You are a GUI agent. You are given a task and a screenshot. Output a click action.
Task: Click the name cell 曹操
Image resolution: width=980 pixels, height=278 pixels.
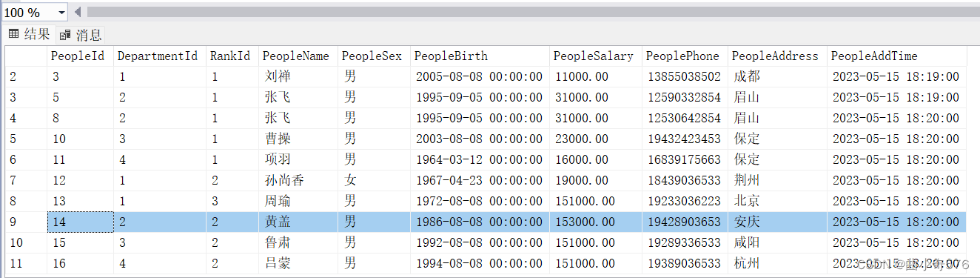(299, 139)
